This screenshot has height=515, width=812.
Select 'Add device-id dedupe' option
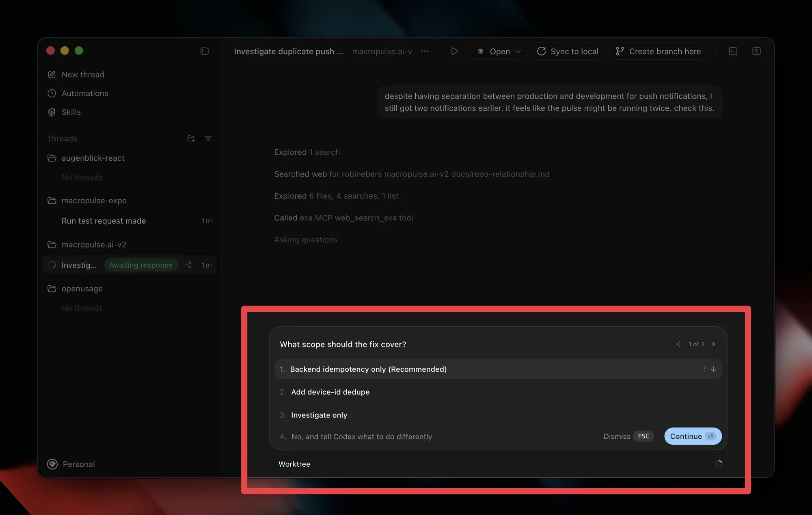coord(498,392)
